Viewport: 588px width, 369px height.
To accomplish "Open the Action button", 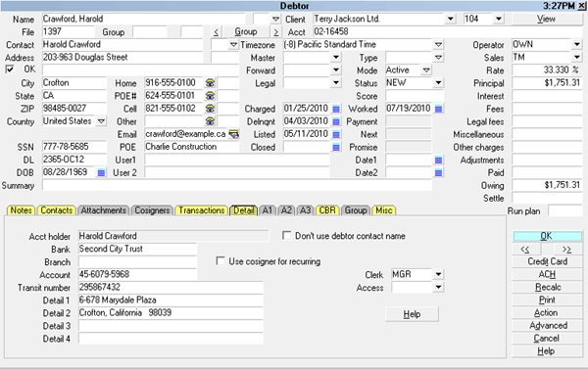I will [x=547, y=313].
